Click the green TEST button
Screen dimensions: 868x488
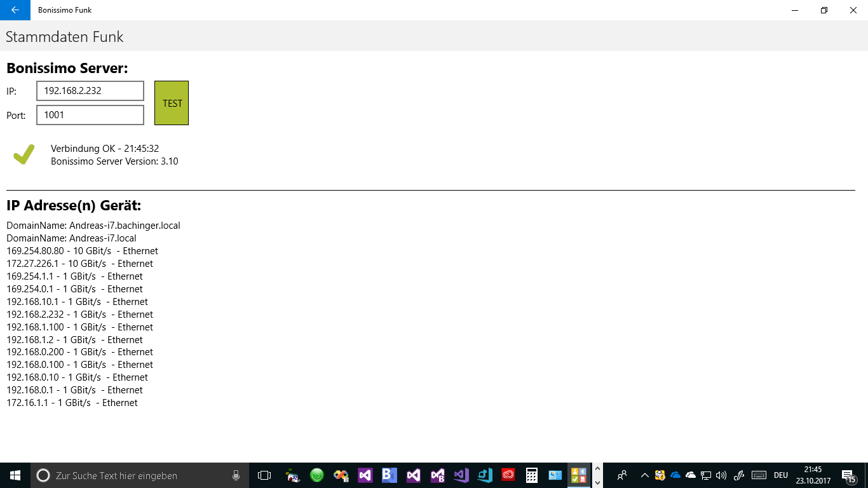point(172,103)
